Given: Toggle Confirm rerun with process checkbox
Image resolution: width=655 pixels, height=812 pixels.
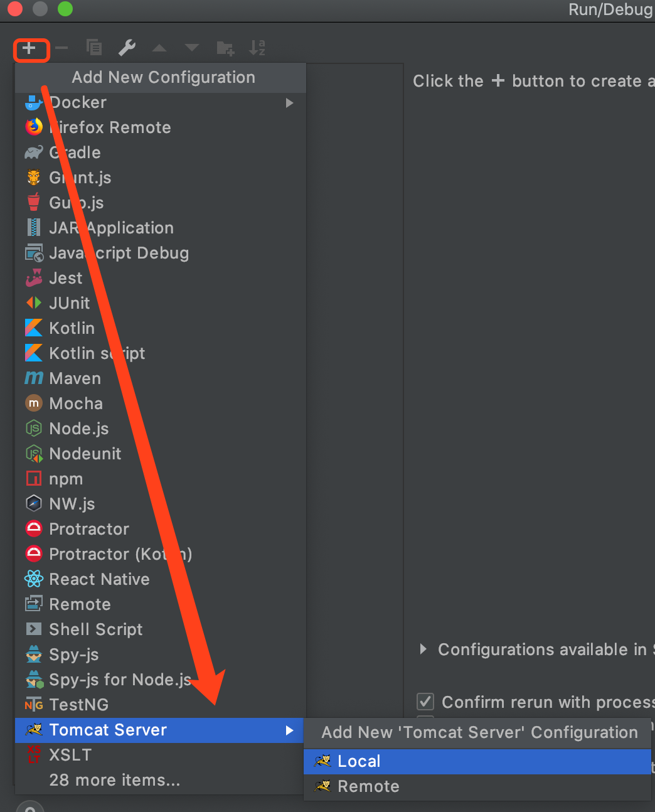Looking at the screenshot, I should pyautogui.click(x=425, y=702).
